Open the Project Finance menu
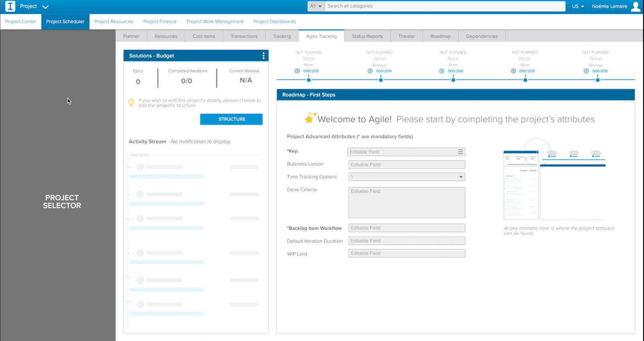The image size is (644, 341). 160,22
